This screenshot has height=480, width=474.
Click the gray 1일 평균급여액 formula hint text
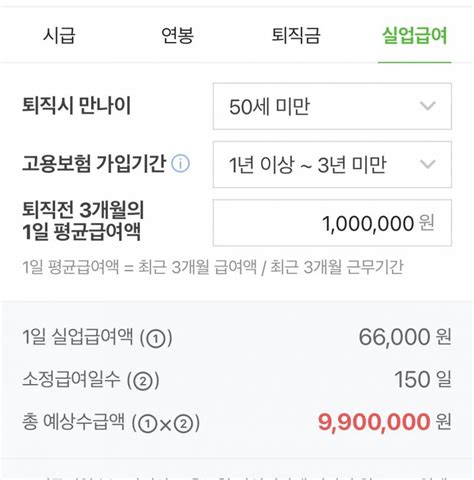click(213, 267)
